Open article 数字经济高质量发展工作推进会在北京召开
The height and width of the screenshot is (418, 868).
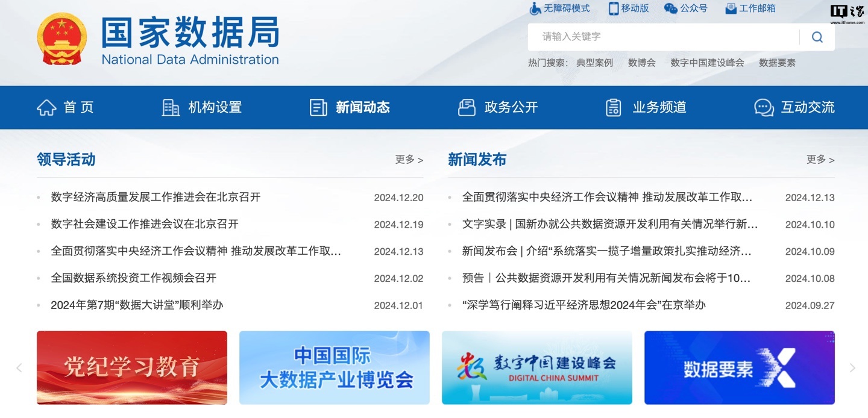pyautogui.click(x=156, y=197)
